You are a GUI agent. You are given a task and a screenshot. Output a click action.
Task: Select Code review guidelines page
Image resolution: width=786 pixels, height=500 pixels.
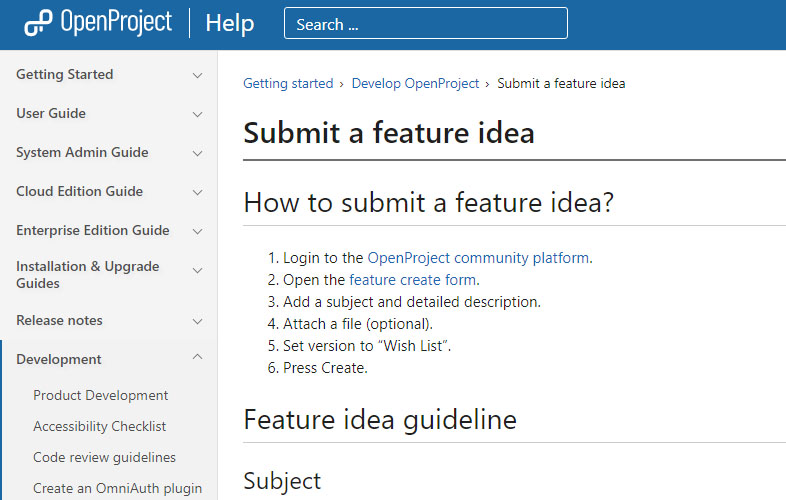(104, 457)
